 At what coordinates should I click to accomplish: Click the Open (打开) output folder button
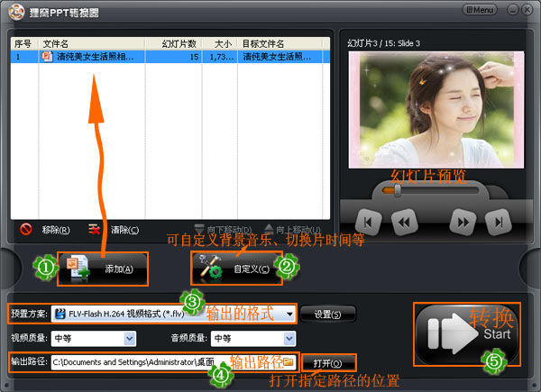(x=328, y=363)
